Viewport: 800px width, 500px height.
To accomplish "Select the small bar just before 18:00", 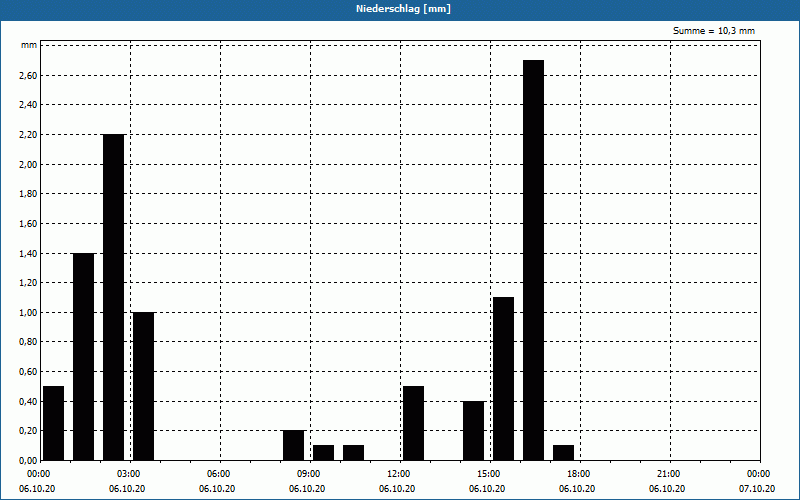I will (563, 453).
